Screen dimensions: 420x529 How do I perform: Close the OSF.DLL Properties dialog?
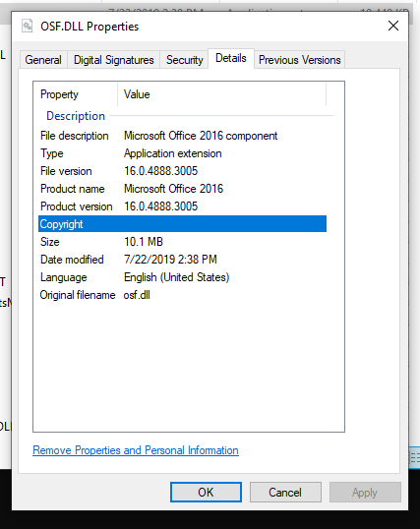[x=393, y=26]
